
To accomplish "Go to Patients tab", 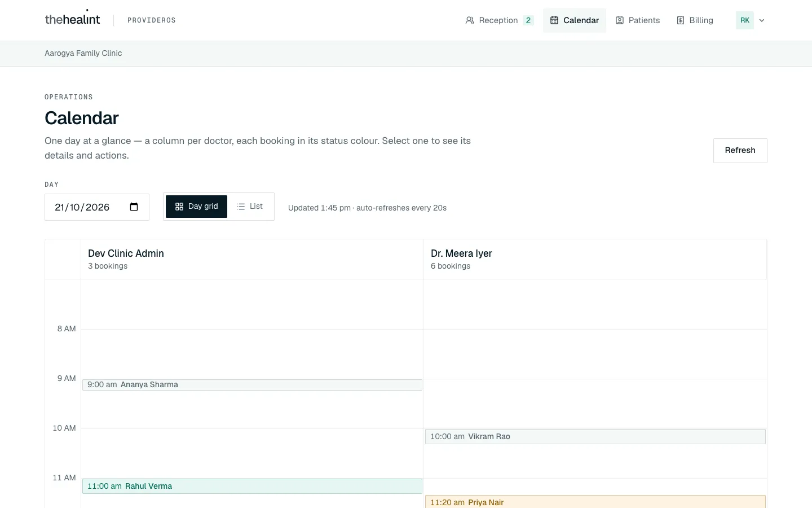I will coord(638,20).
